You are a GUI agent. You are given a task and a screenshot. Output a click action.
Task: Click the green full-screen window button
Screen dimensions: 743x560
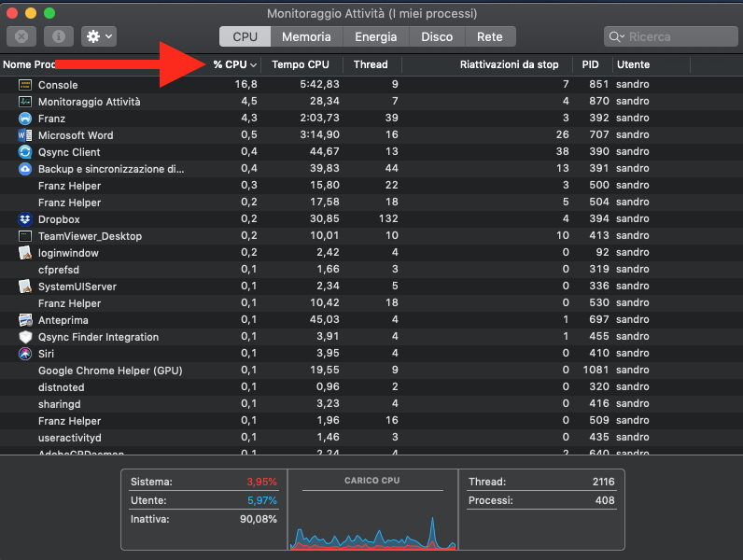(49, 13)
